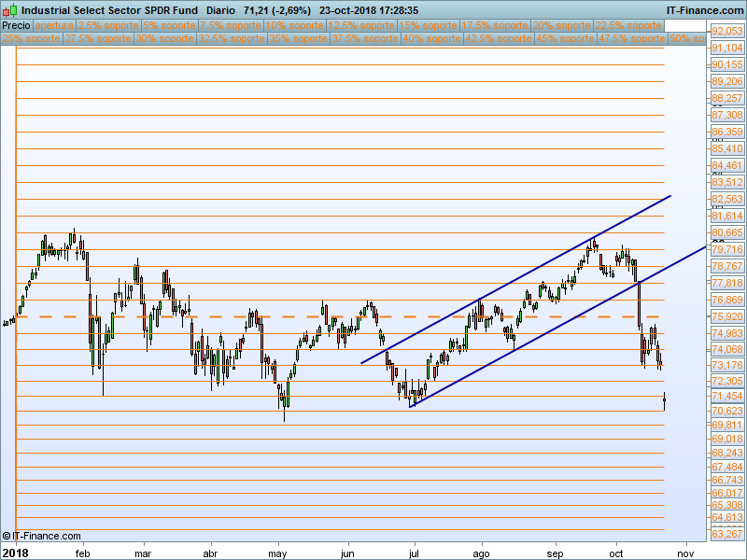Click the 63,267 price axis label
The height and width of the screenshot is (560, 747).
[727, 534]
